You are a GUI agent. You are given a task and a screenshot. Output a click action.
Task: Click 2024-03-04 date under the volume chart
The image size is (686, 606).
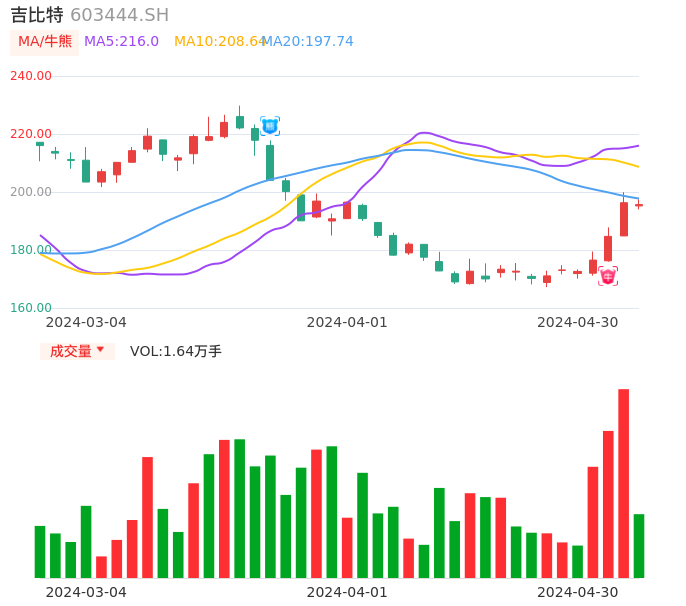click(86, 592)
